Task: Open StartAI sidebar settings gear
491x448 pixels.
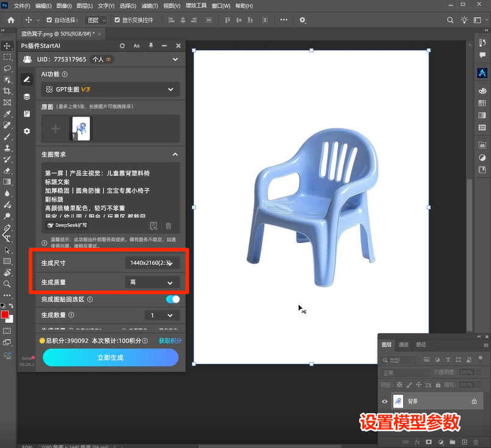Action: point(27,131)
